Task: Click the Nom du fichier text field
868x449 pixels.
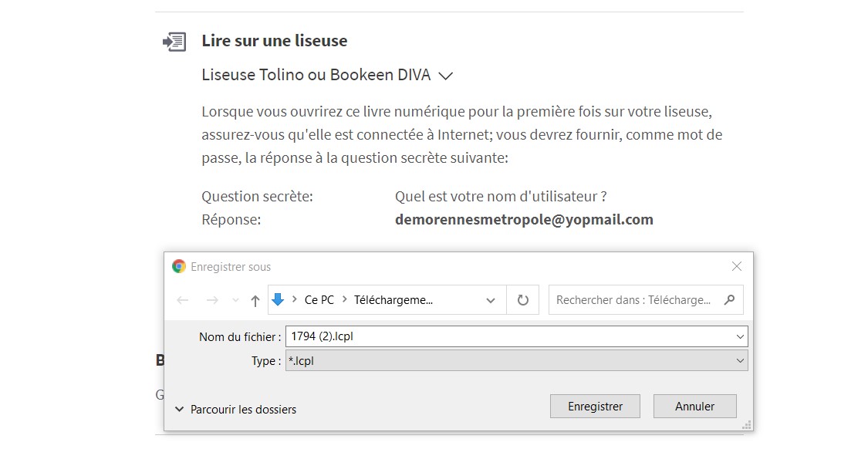Action: tap(509, 337)
